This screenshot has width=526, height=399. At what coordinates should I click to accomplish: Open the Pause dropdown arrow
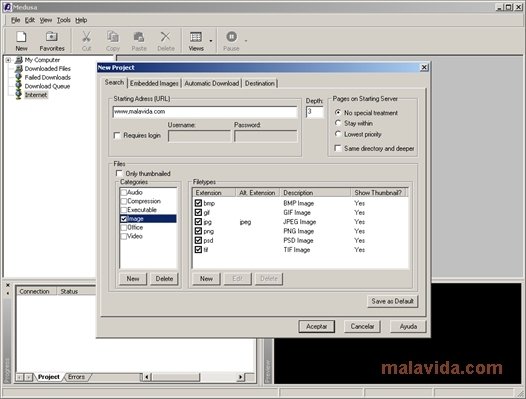246,41
